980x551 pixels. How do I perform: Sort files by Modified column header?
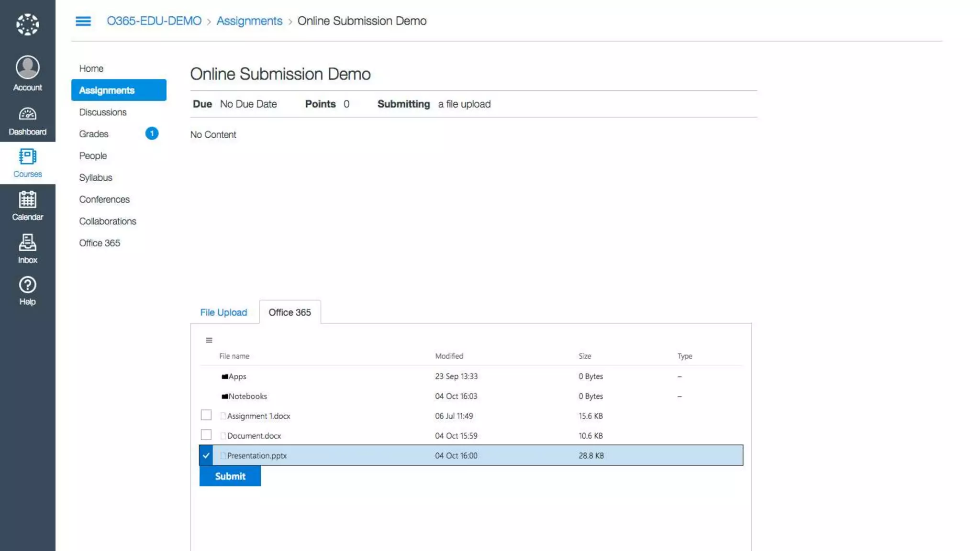coord(449,356)
